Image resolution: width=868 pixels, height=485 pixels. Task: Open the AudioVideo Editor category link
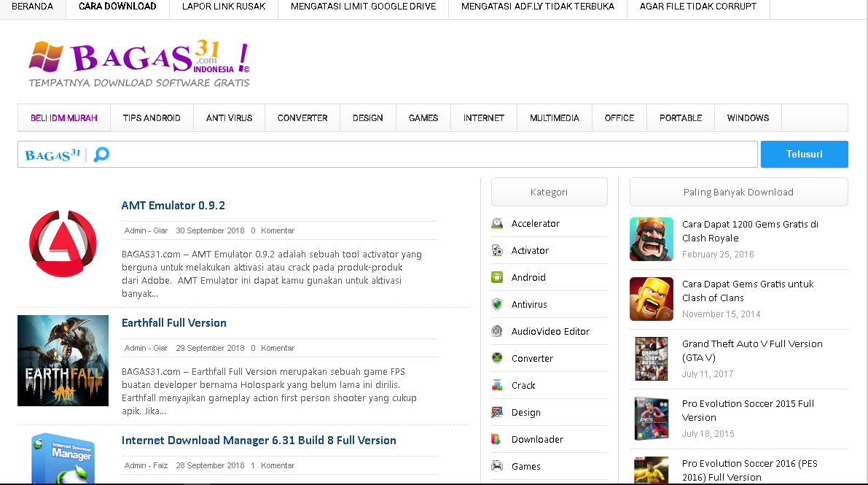(550, 331)
